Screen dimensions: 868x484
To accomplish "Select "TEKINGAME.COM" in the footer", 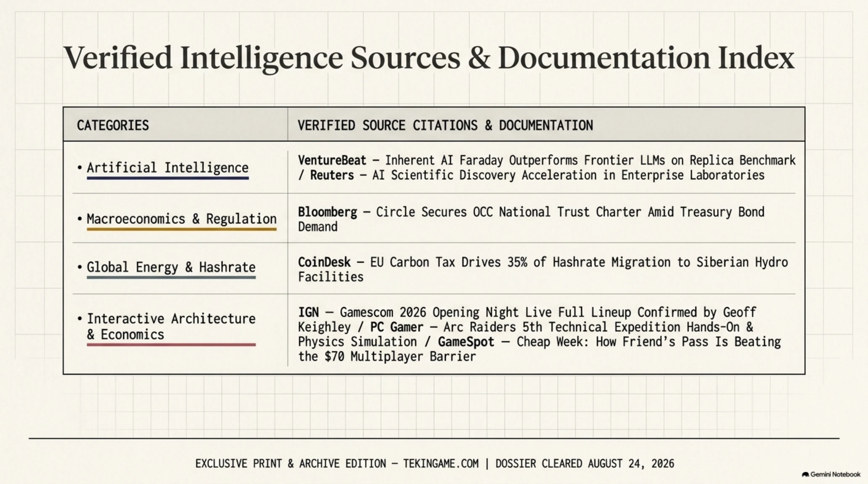I will point(441,463).
